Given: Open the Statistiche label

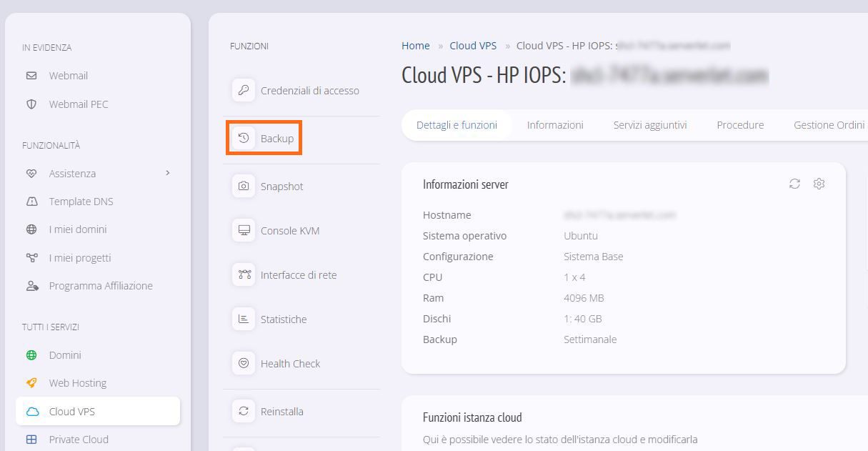Looking at the screenshot, I should coord(284,319).
